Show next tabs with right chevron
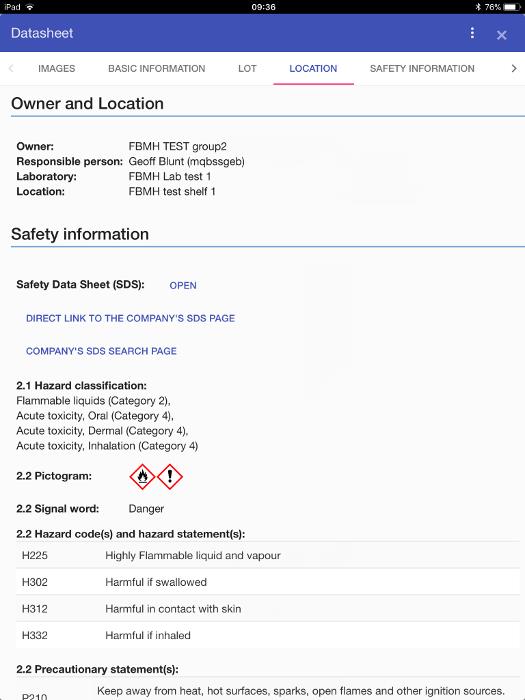 (x=514, y=68)
